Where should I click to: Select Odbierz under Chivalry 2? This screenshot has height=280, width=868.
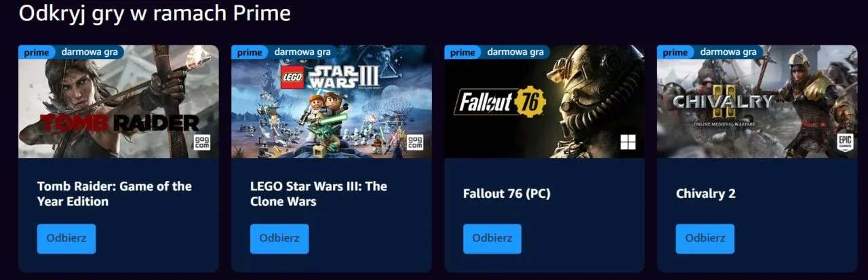click(x=705, y=239)
